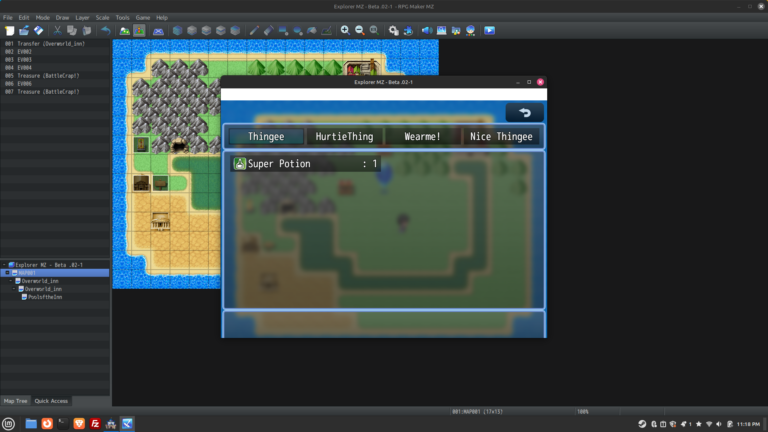The image size is (768, 432).
Task: Switch to the Map Tree tab
Action: click(x=15, y=401)
